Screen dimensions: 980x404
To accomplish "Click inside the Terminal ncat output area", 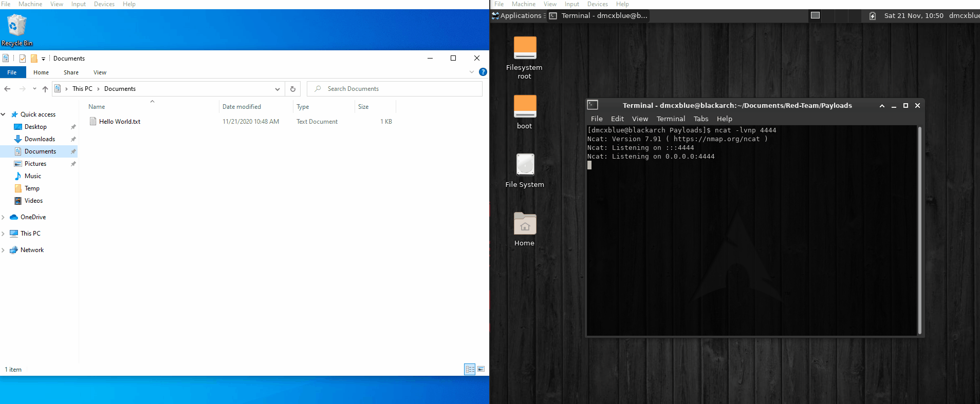I will point(752,230).
